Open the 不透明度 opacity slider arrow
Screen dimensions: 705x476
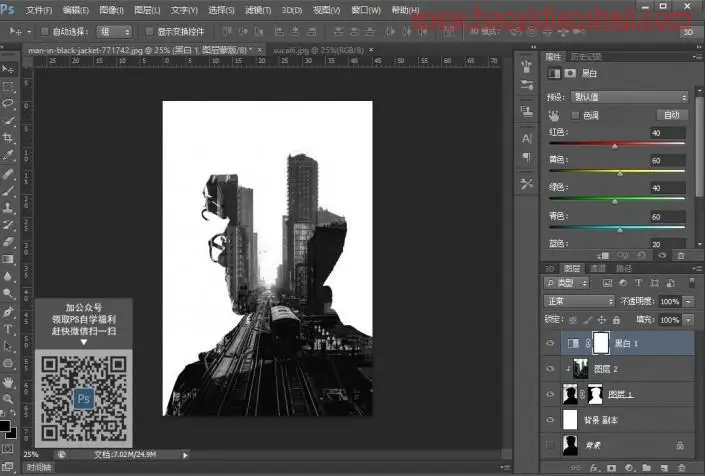click(x=688, y=301)
